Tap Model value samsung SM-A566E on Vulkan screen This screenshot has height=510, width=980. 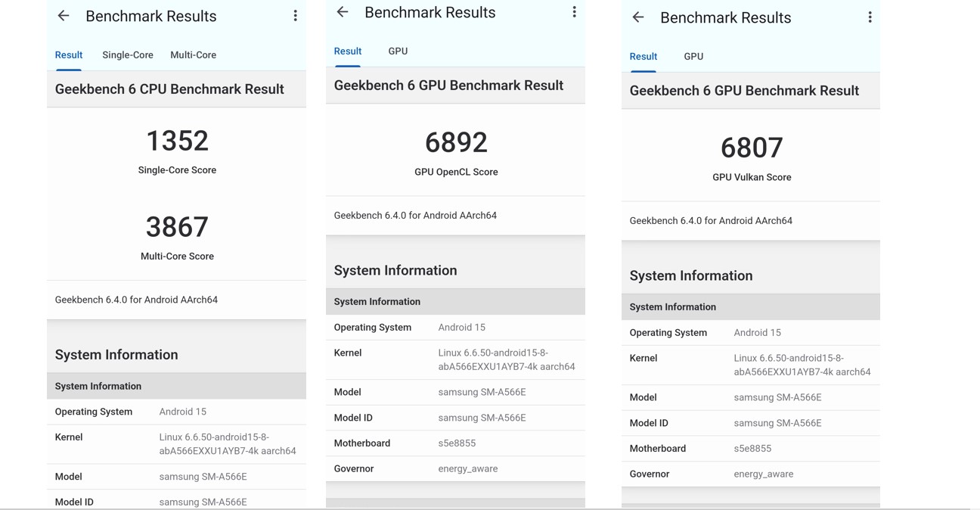[x=777, y=398]
